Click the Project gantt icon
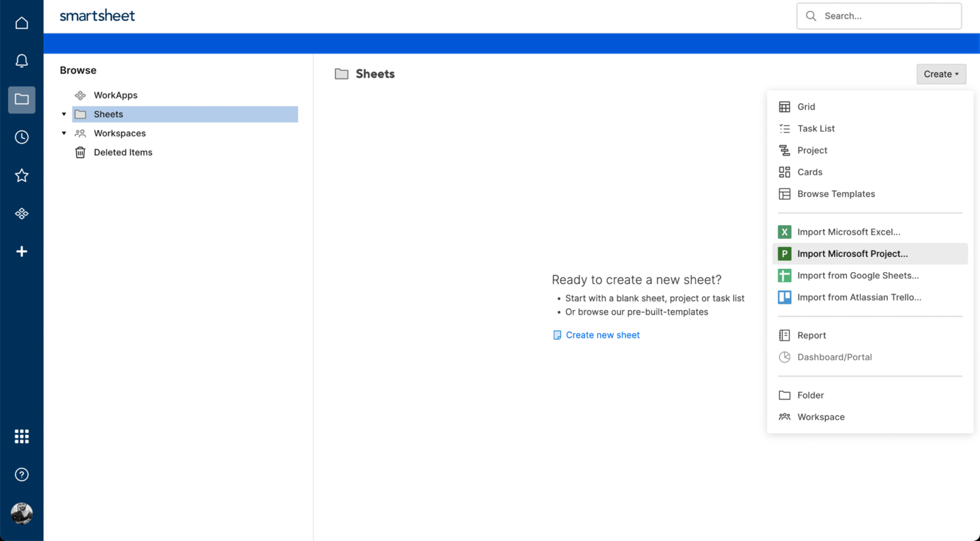Viewport: 980px width, 541px height. tap(785, 150)
